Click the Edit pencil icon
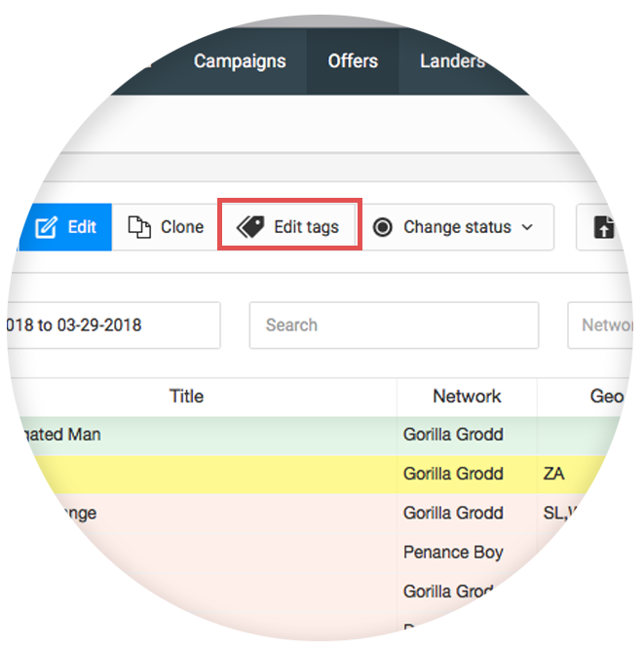 point(47,228)
